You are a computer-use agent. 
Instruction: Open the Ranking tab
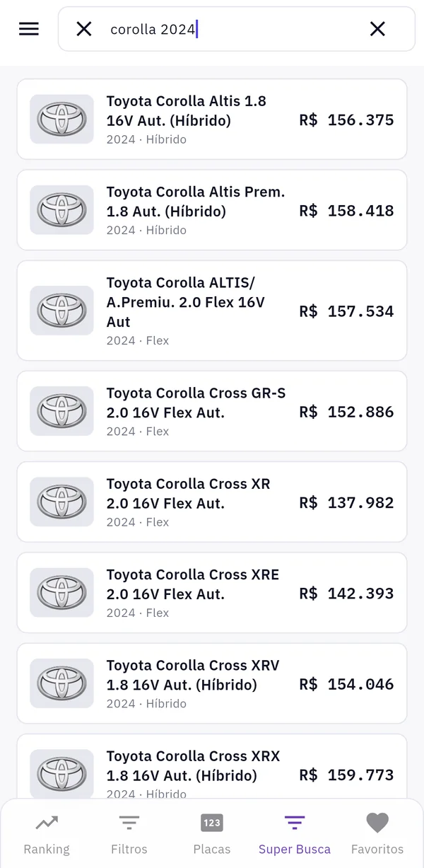click(47, 835)
